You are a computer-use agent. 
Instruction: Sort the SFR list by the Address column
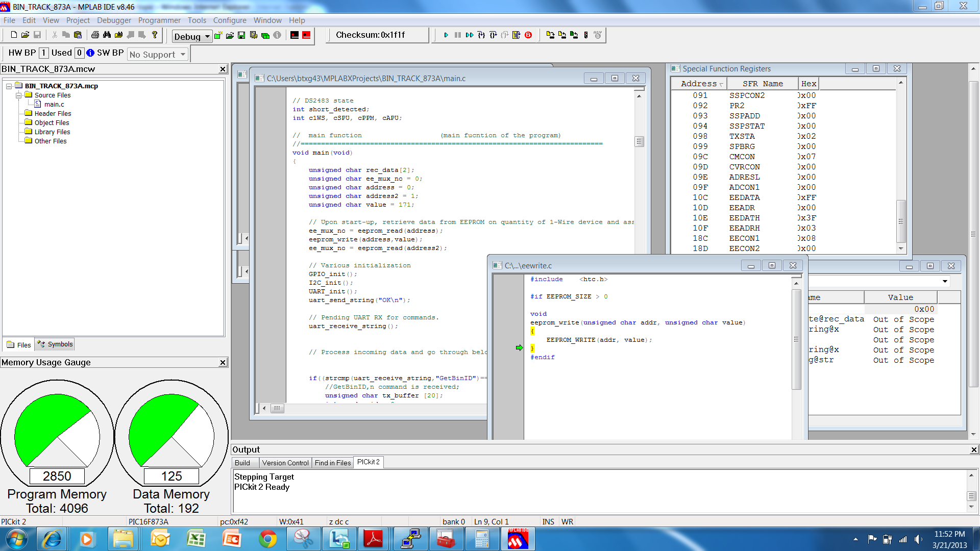[699, 84]
